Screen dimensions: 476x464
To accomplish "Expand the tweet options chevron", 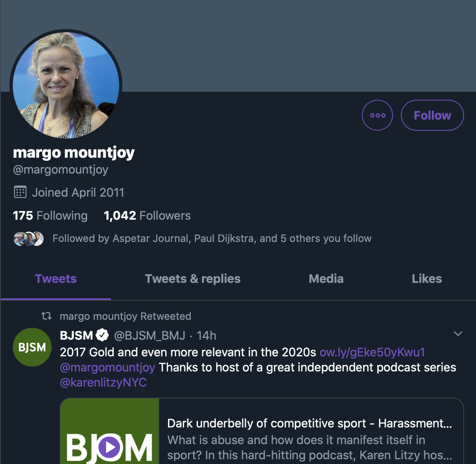I will point(458,334).
